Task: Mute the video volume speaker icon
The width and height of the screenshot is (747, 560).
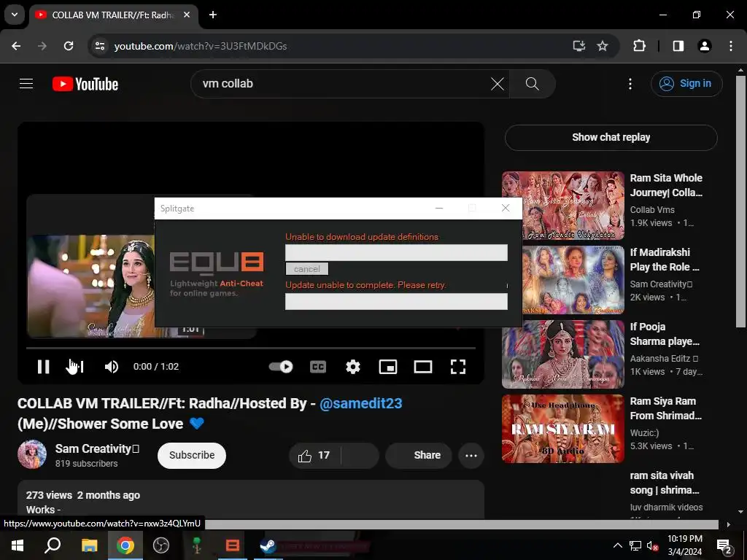Action: tap(112, 367)
